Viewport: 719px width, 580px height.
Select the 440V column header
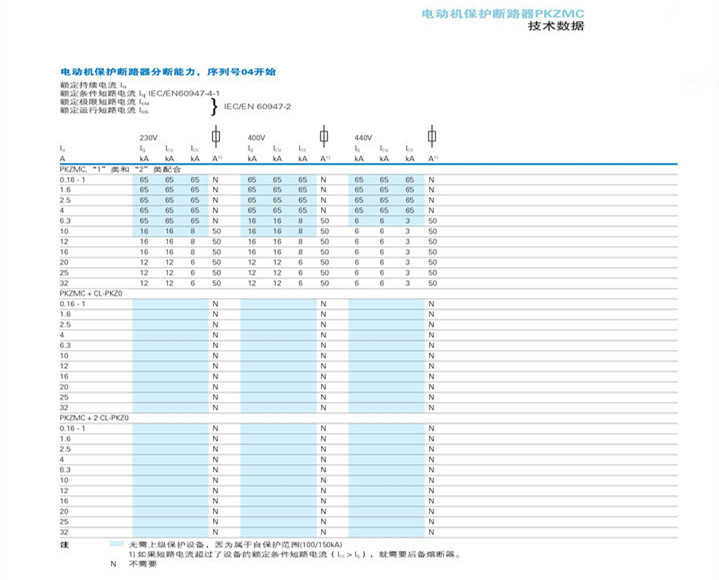pos(363,136)
